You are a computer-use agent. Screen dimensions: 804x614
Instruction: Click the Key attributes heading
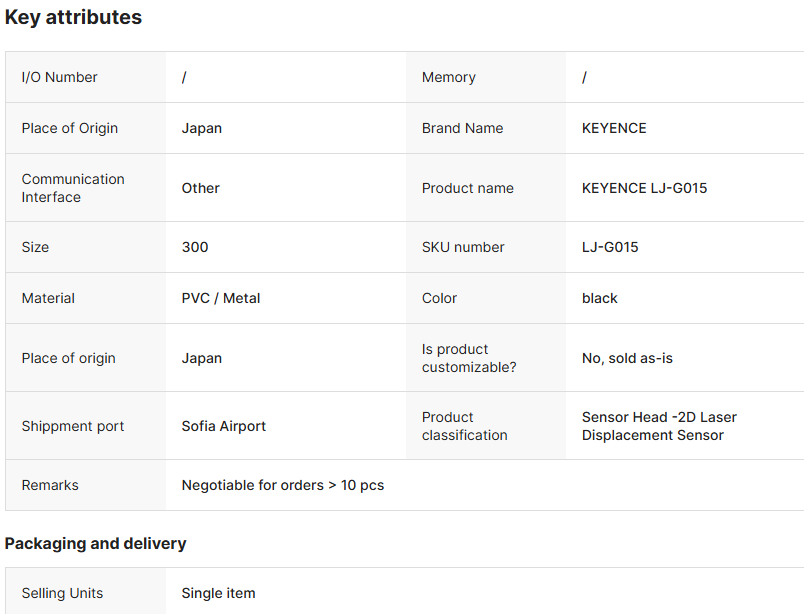coord(73,17)
